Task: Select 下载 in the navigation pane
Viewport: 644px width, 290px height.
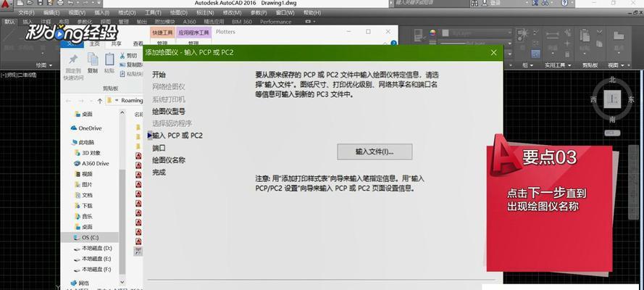Action: pos(83,206)
